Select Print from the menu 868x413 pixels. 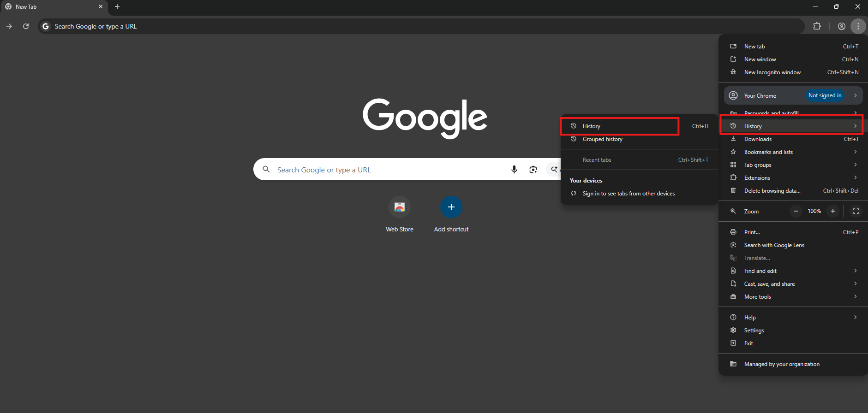click(x=793, y=232)
